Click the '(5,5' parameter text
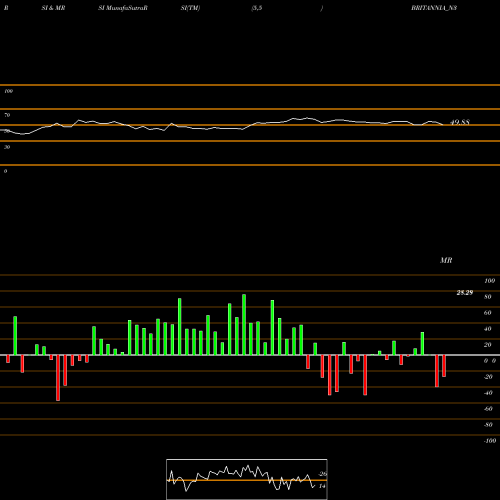Image resolution: width=500 pixels, height=500 pixels. [257, 8]
